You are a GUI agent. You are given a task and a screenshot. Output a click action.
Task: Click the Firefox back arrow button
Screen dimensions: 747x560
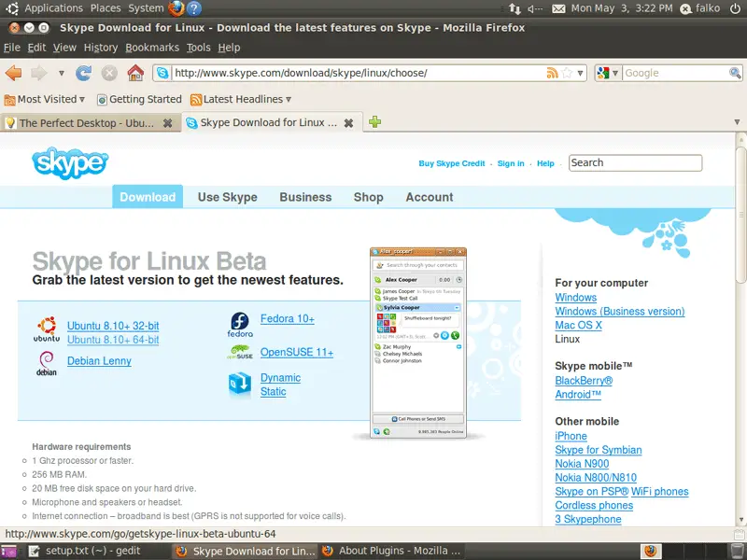(x=13, y=73)
